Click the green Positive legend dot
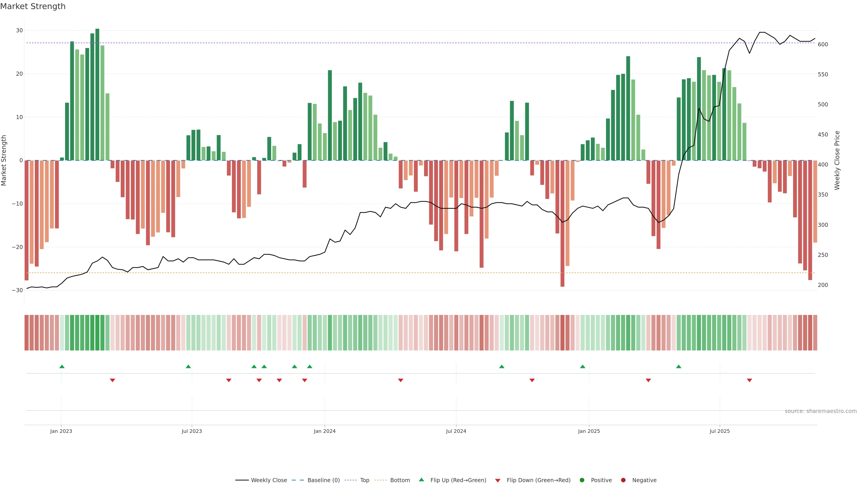This screenshot has height=488, width=868. point(582,480)
